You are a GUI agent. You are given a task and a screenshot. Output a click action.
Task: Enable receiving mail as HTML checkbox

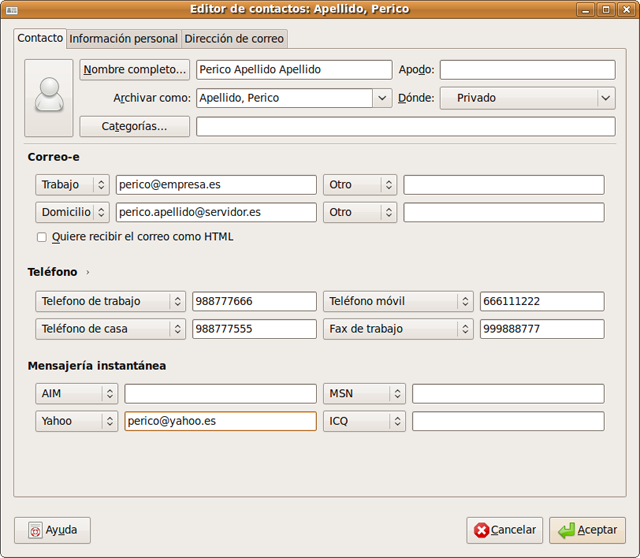(x=42, y=237)
